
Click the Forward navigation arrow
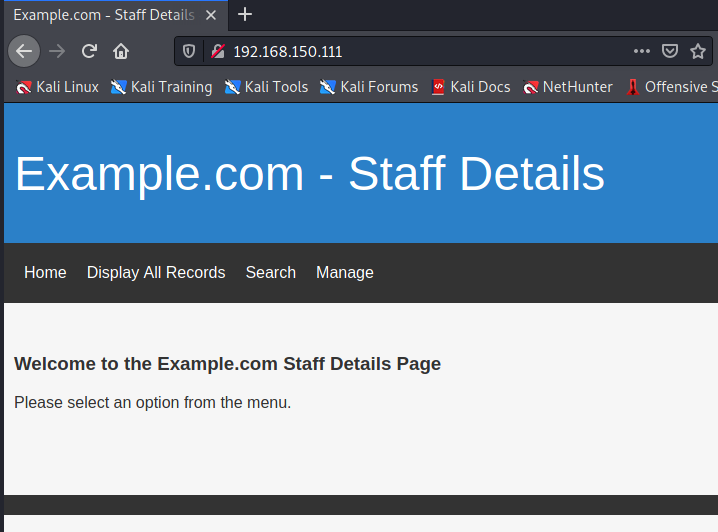(58, 51)
